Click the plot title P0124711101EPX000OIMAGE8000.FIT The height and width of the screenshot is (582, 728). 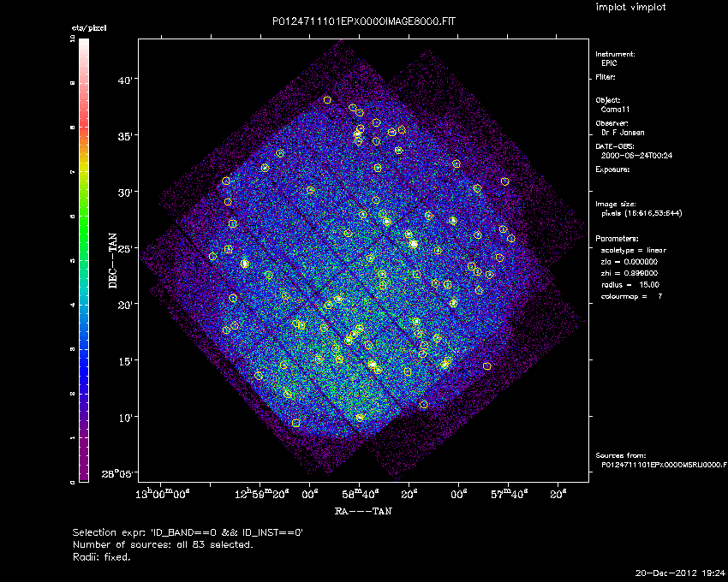(x=364, y=21)
